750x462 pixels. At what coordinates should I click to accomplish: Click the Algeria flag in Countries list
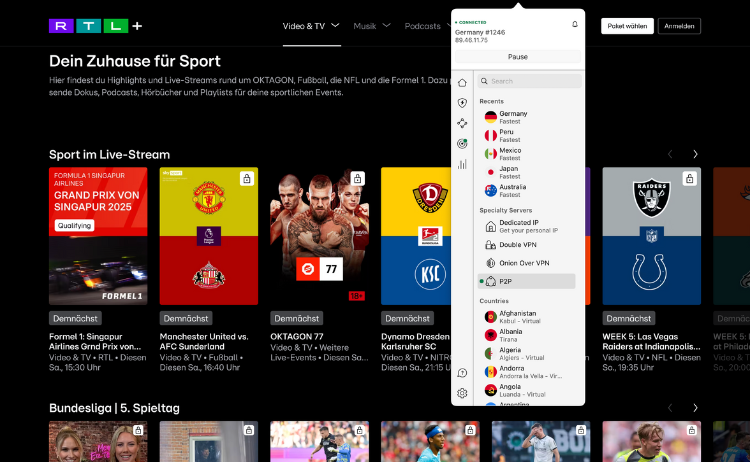(x=490, y=354)
